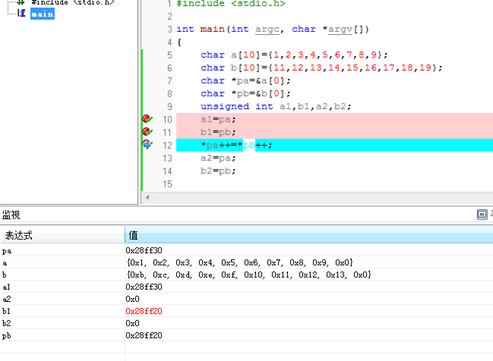Screen dimensions: 493x361
Task: Click the char *pa=&a[0]; line
Action: coord(246,81)
